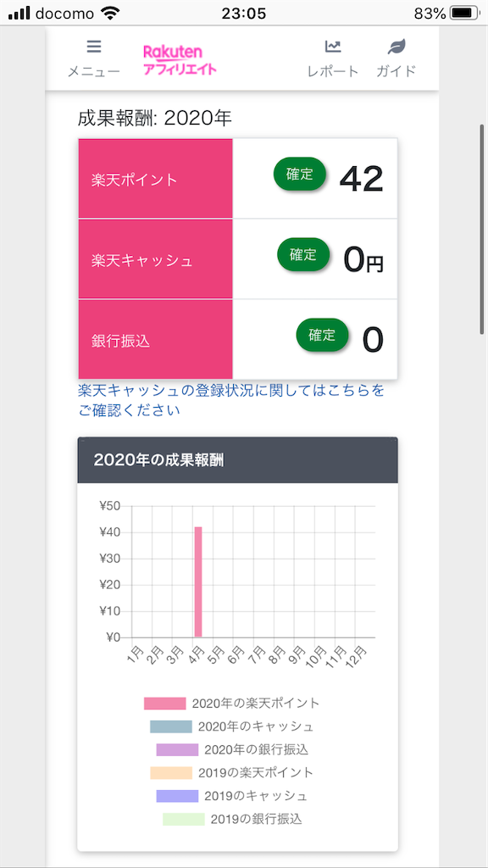Toggle the 2020年の銀行振込 legend item
Image resolution: width=488 pixels, height=868 pixels.
(x=232, y=750)
